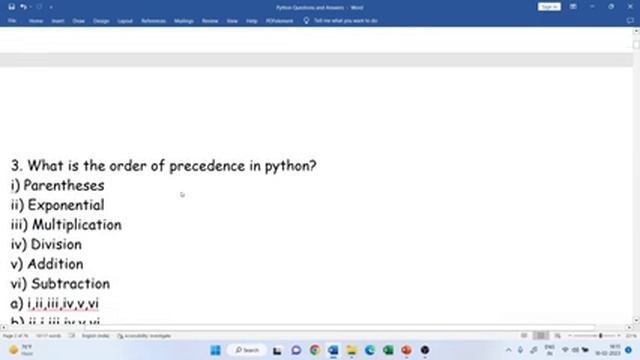Open the Ribbon Display Options icon
The image size is (640, 360).
point(573,7)
